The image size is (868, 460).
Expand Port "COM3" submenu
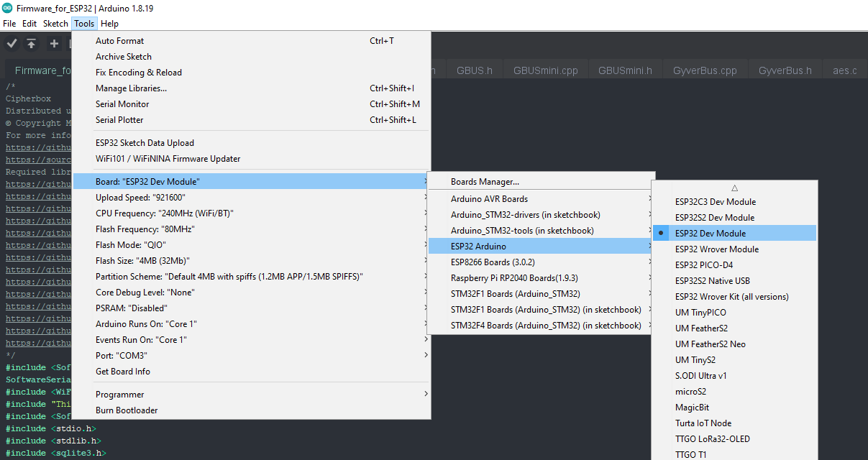pyautogui.click(x=252, y=356)
